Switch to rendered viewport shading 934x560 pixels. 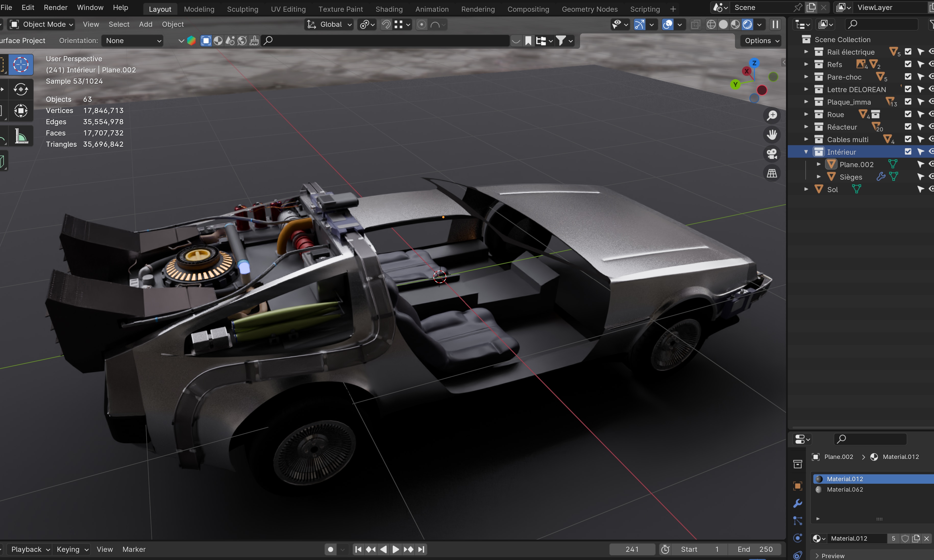pyautogui.click(x=747, y=24)
